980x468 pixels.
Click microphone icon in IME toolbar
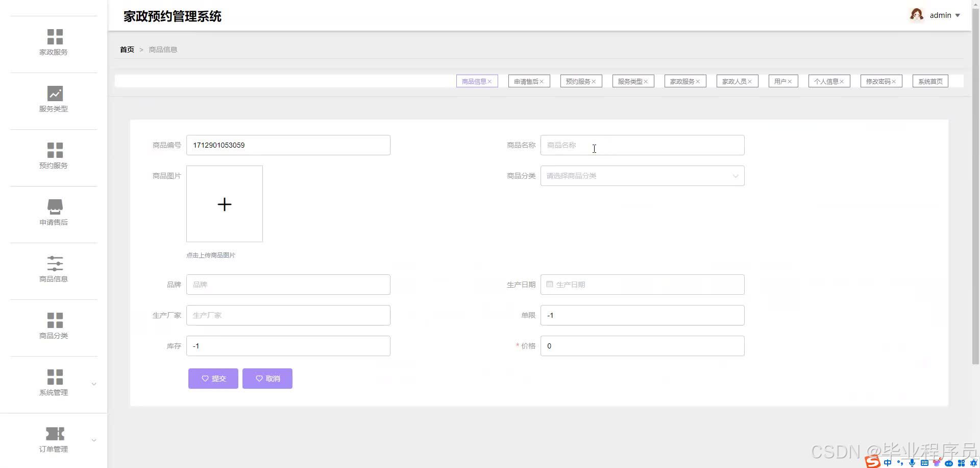point(912,463)
